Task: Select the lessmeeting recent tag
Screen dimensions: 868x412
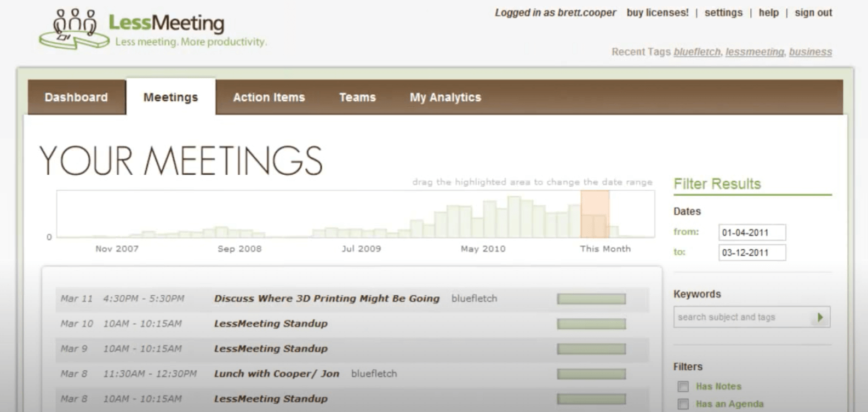Action: [x=755, y=52]
